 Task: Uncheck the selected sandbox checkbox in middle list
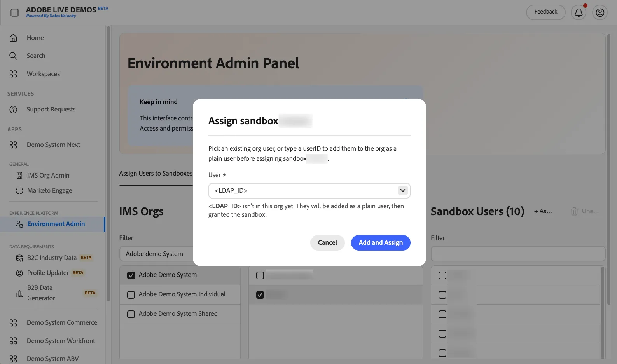click(260, 295)
